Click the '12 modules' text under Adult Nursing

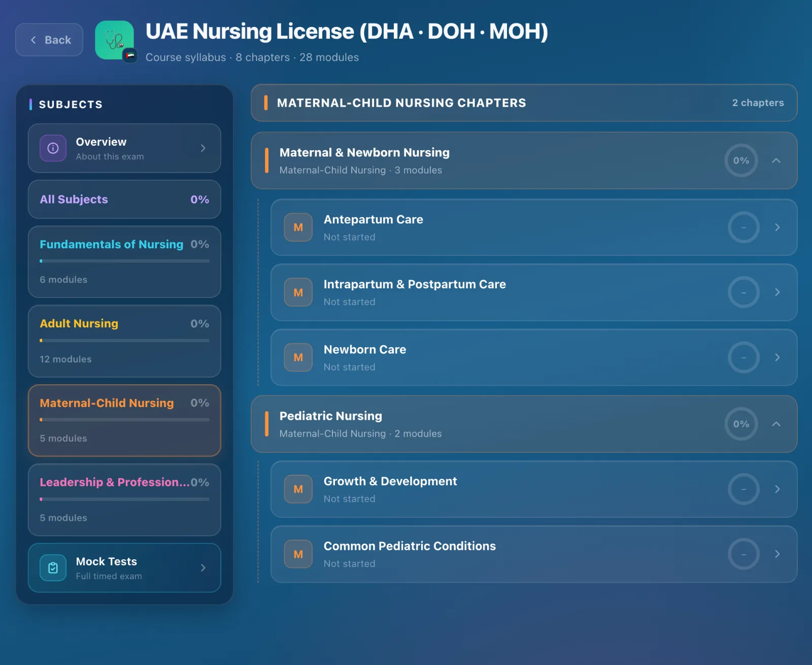pos(65,359)
